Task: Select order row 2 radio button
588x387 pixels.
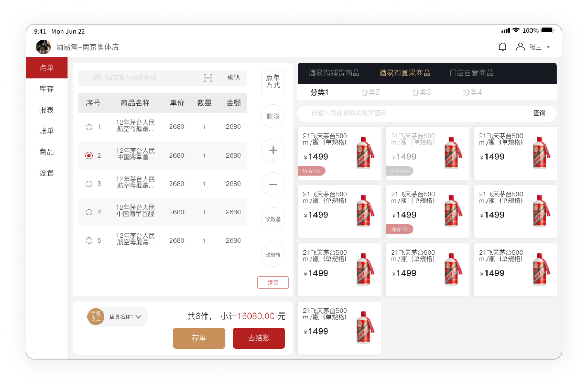Action: [89, 155]
